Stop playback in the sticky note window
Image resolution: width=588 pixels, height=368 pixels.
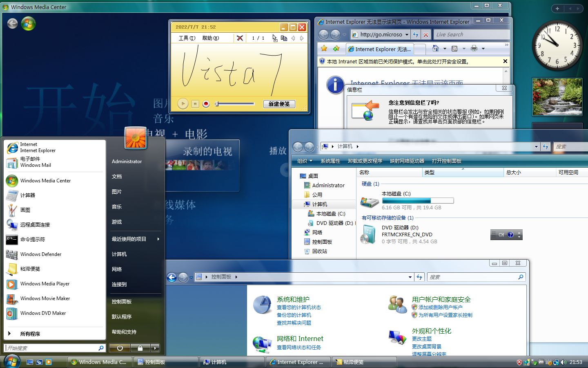point(195,104)
